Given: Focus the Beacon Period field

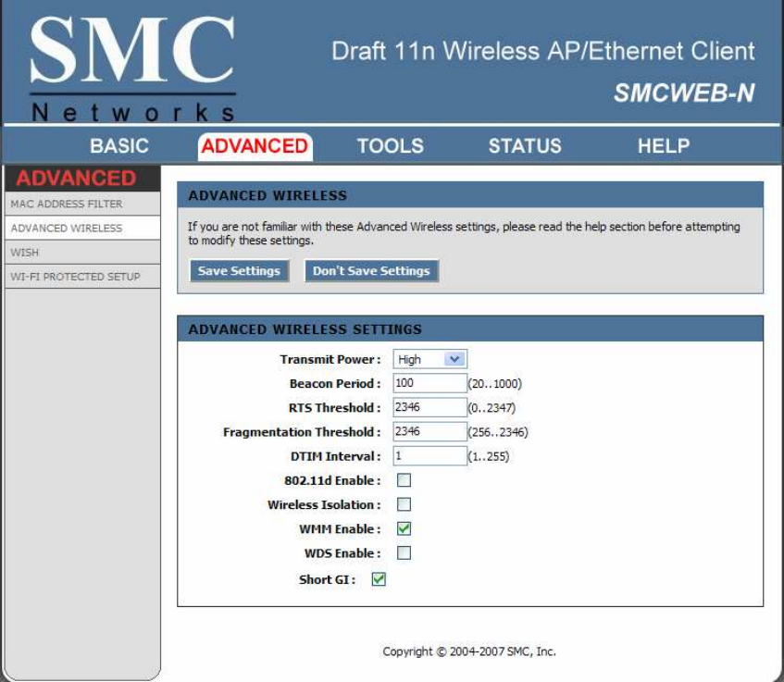Looking at the screenshot, I should (x=430, y=383).
